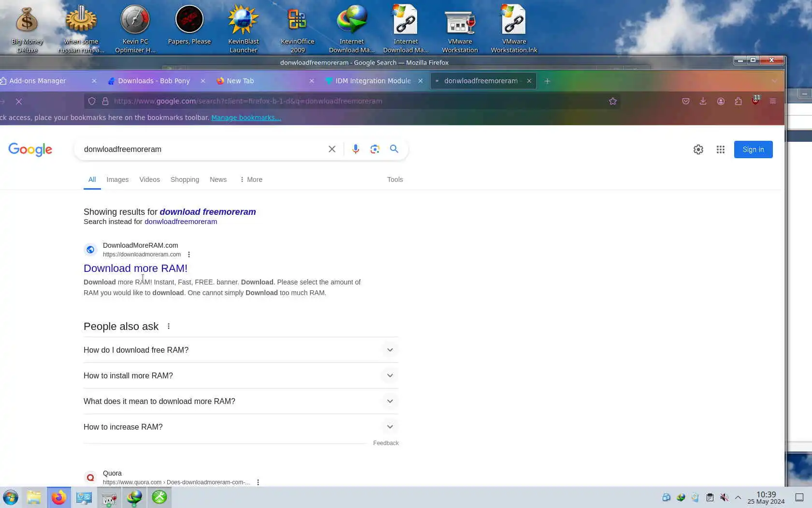This screenshot has height=508, width=812.
Task: Send Feedback on People also ask
Action: point(386,443)
